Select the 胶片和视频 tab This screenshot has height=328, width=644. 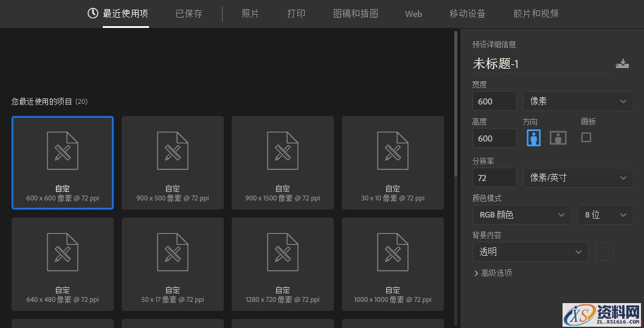pyautogui.click(x=536, y=13)
